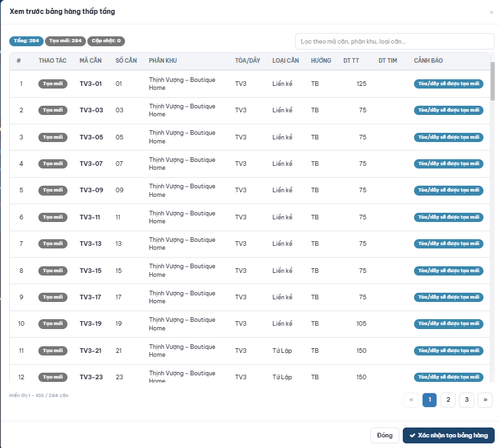Confirm with Xác nhận tạo bảng hàng
This screenshot has height=448, width=500.
pos(448,435)
